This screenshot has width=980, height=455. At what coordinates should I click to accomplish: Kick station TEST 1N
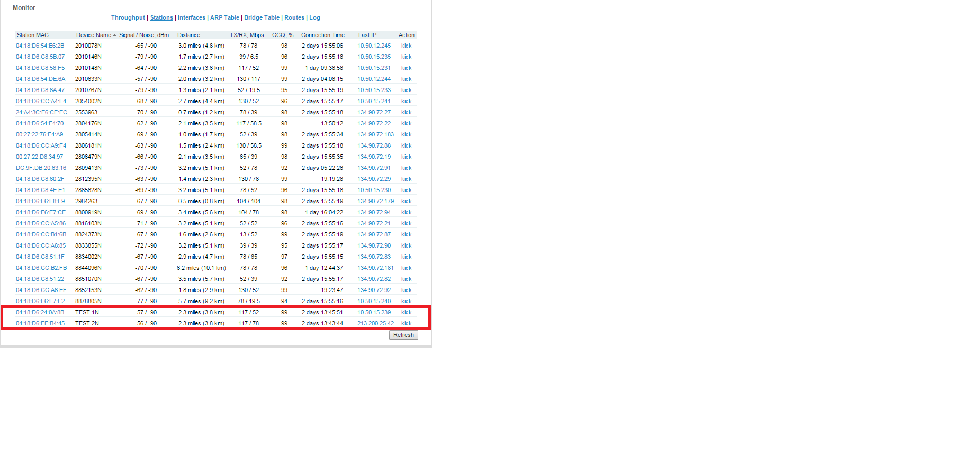click(x=406, y=312)
